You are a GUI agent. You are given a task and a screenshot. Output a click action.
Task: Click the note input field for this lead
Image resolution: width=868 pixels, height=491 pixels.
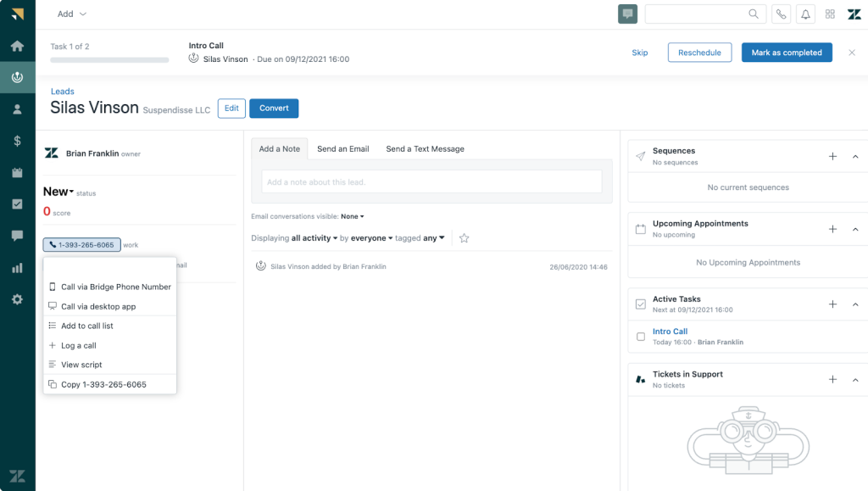point(432,181)
